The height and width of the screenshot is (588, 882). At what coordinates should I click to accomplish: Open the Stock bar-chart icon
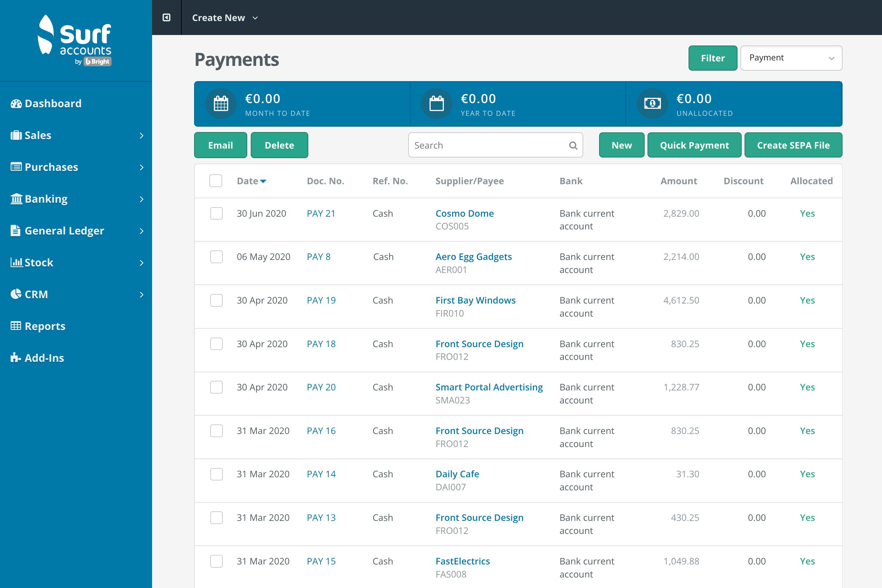[16, 262]
